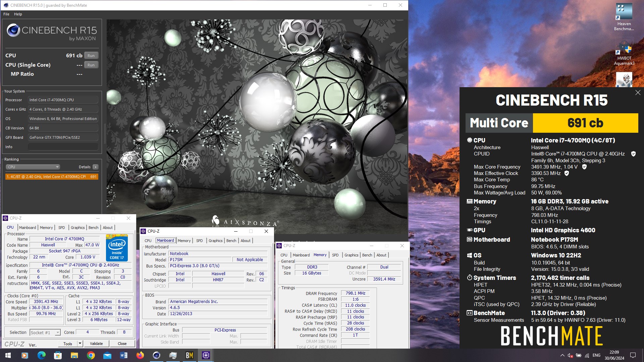Click the 2,170,482 timer calls text

560,278
